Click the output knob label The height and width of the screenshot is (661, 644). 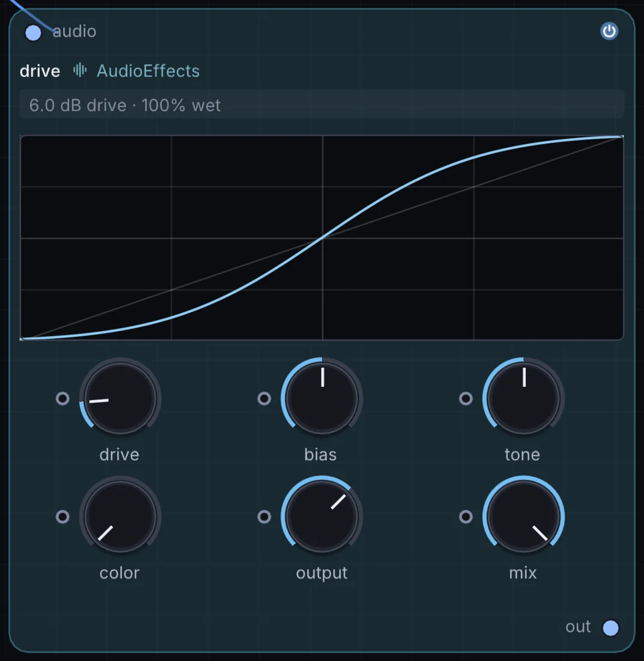[321, 573]
